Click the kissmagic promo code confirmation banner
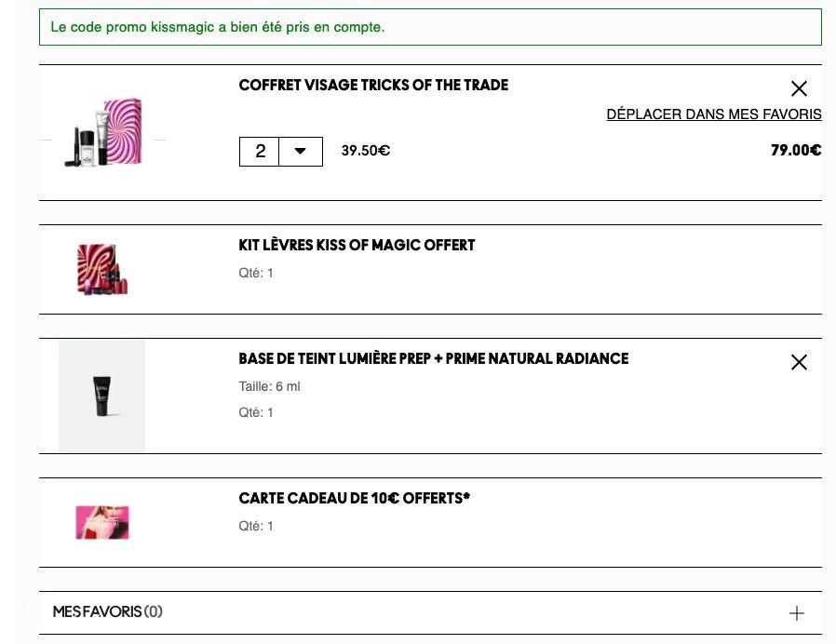Screen dimensions: 836x644 tap(430, 27)
